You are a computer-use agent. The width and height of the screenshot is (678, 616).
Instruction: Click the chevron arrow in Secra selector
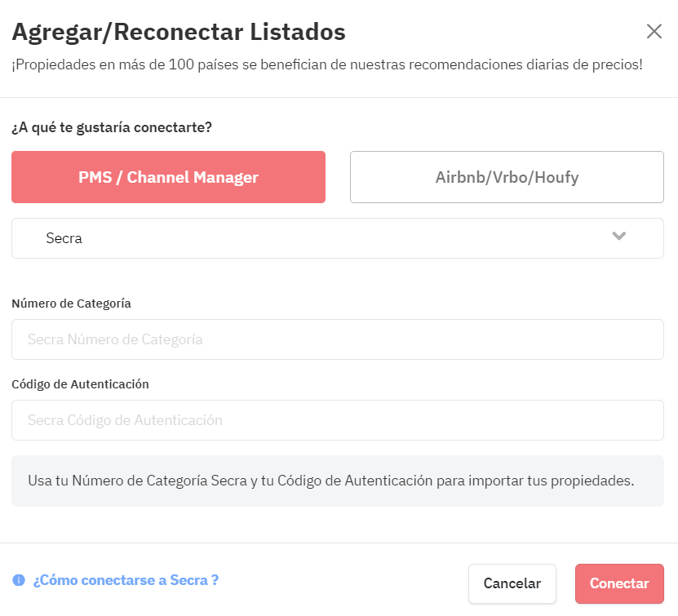[x=618, y=236]
